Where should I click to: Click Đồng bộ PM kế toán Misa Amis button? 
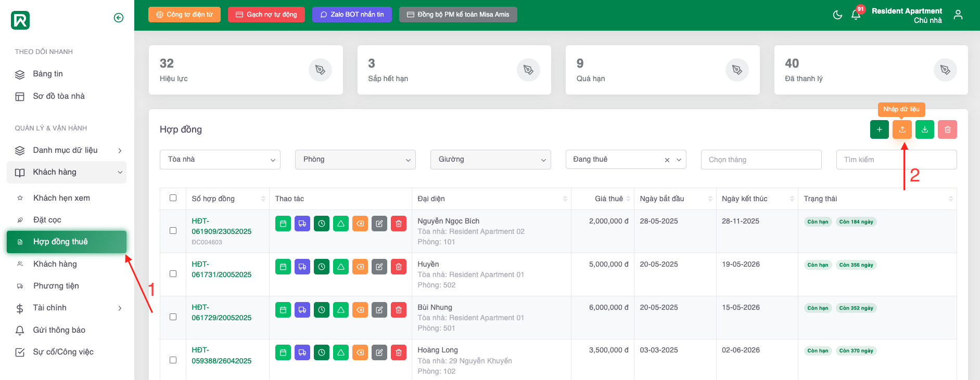458,15
